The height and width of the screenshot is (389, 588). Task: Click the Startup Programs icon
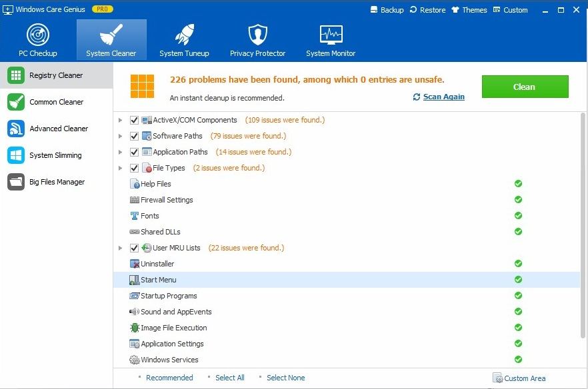tap(135, 296)
